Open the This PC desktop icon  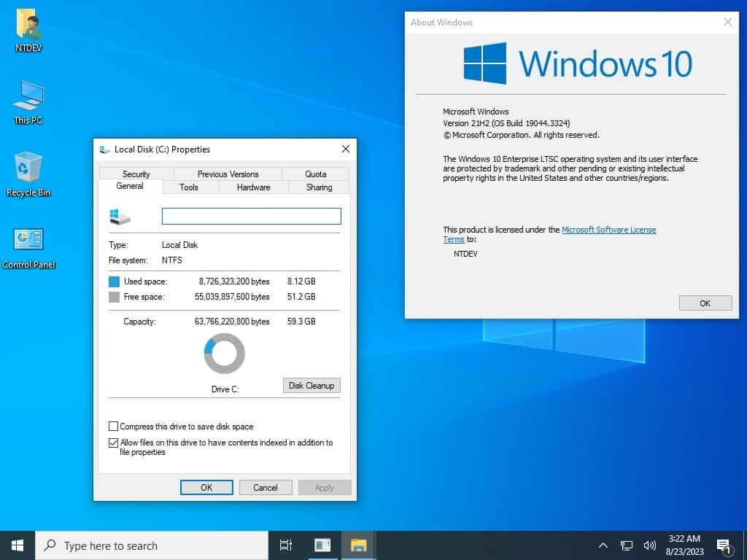pyautogui.click(x=28, y=97)
